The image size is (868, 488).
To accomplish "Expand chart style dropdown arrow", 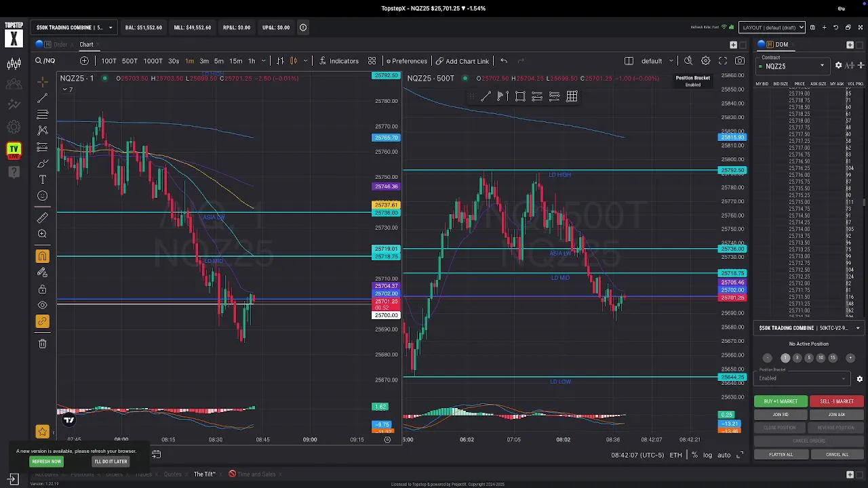I will (307, 61).
